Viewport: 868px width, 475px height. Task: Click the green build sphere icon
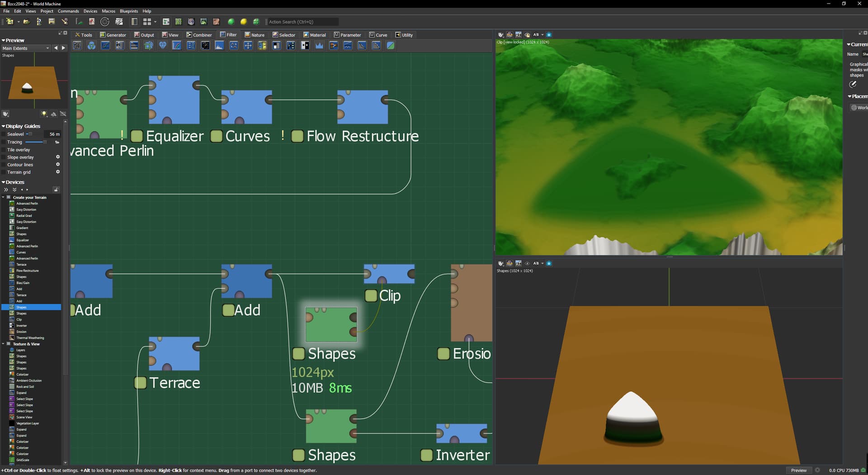coord(231,22)
